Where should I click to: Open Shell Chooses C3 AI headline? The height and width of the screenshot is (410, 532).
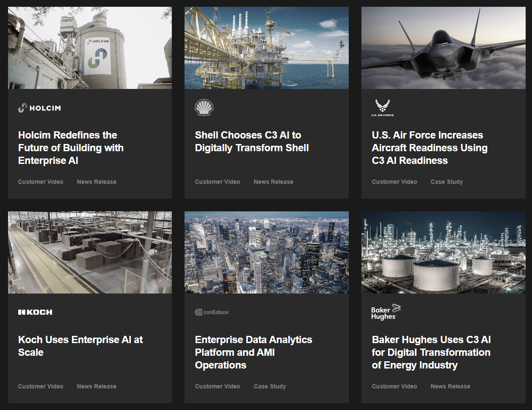[252, 141]
